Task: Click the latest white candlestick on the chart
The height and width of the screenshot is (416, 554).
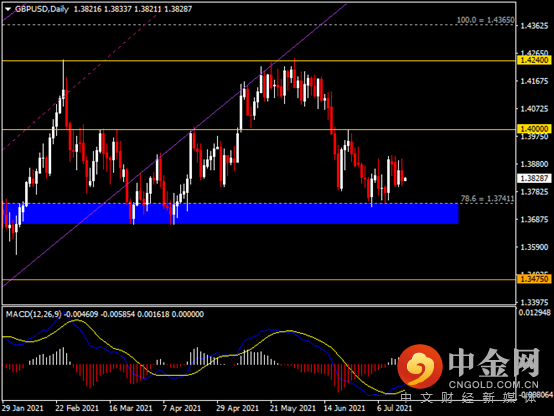Action: tap(405, 179)
